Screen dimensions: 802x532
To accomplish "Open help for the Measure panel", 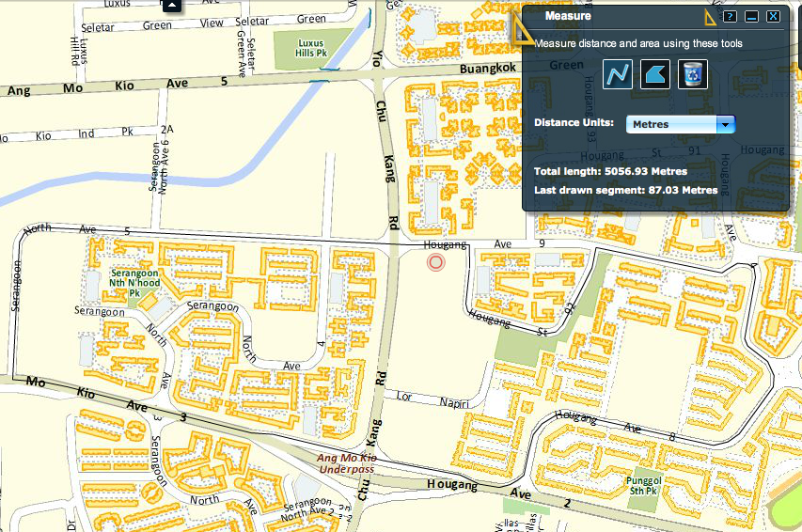I will coord(730,16).
